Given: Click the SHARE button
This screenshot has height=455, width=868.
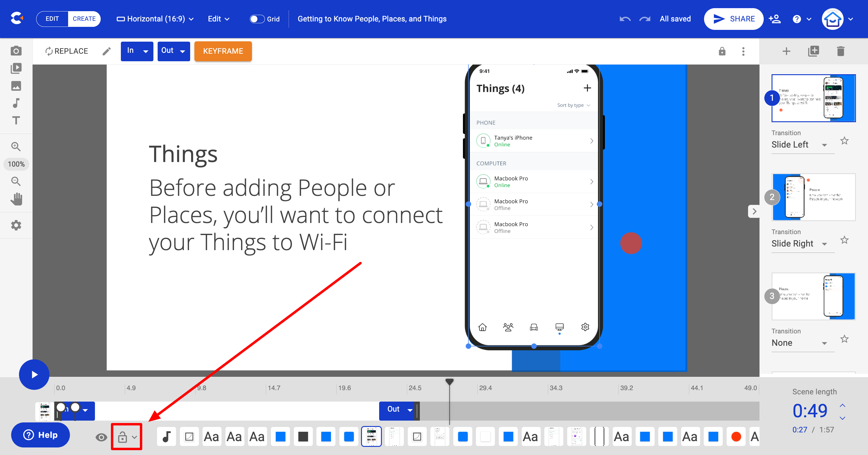Looking at the screenshot, I should (734, 19).
